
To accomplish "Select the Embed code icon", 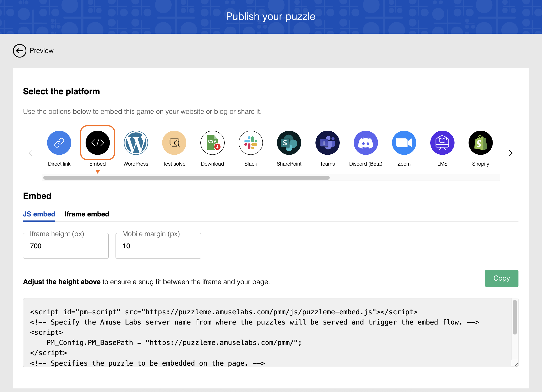I will click(97, 143).
